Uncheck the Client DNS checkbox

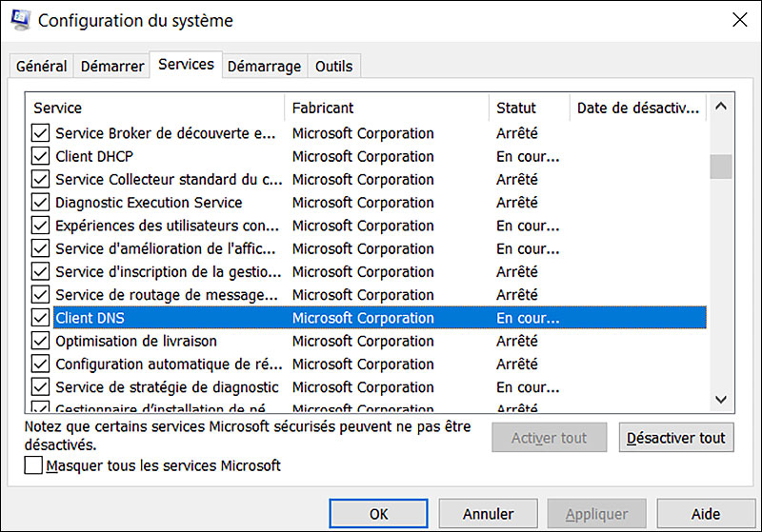pyautogui.click(x=40, y=318)
